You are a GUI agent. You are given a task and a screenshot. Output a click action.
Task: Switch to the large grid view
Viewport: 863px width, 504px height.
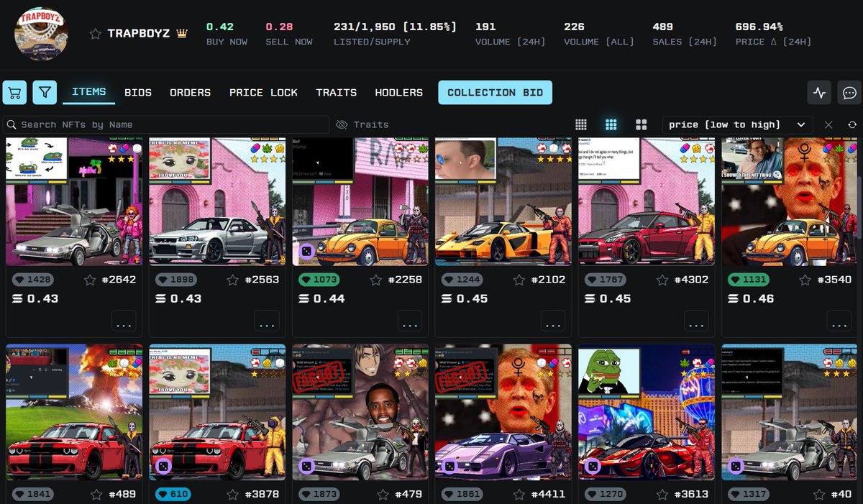(641, 124)
